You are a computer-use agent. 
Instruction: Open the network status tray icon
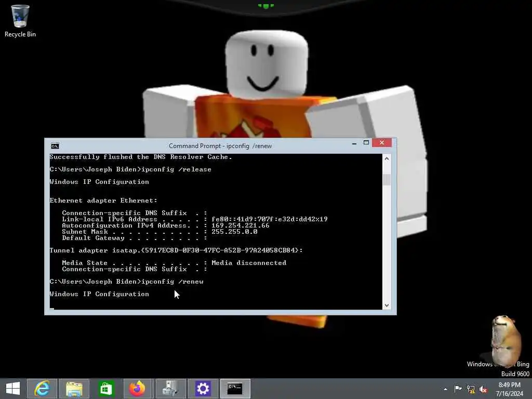pos(471,389)
